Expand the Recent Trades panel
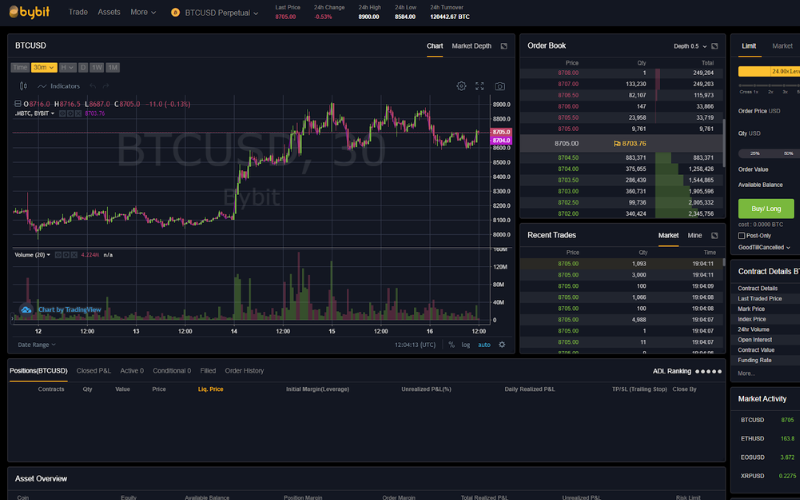Viewport: 800px width, 500px height. pos(714,235)
